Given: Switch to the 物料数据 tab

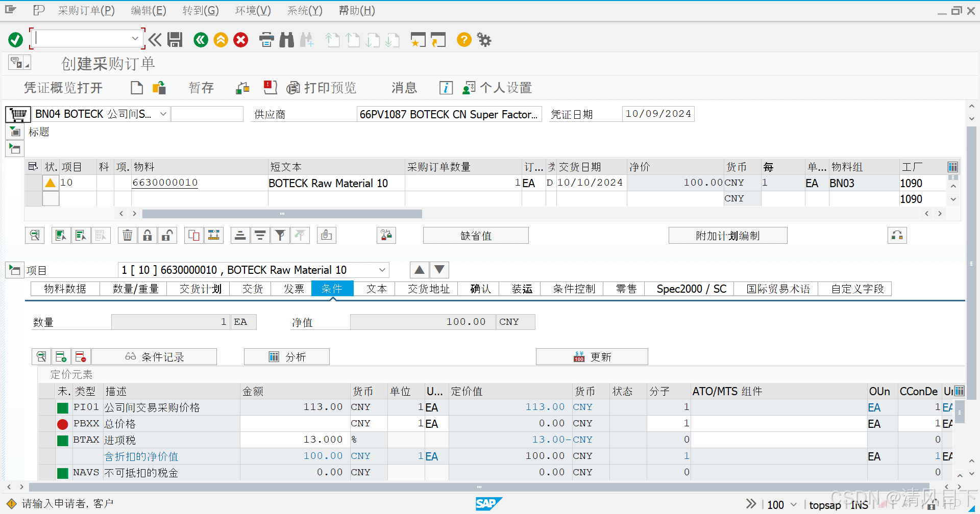Looking at the screenshot, I should coord(65,289).
